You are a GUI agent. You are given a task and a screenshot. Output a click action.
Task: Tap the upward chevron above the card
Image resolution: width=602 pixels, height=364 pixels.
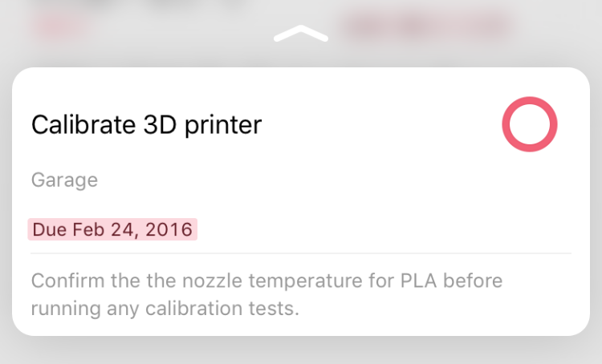301,34
